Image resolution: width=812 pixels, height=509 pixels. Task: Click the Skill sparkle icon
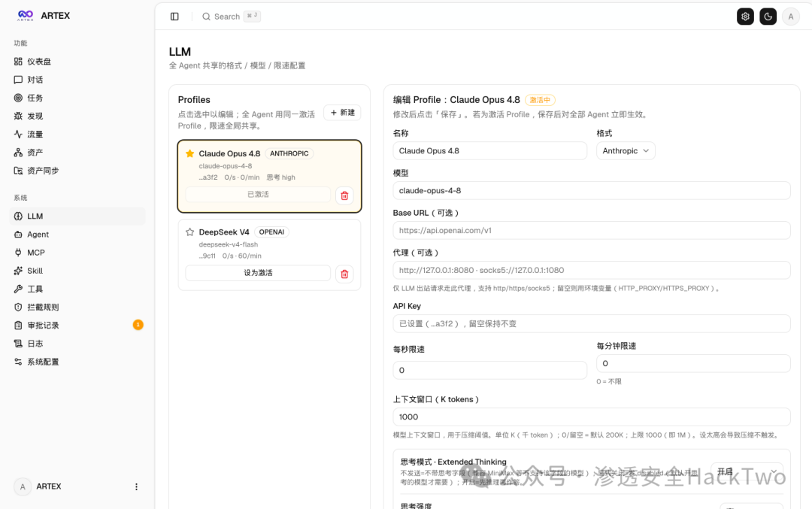(18, 271)
